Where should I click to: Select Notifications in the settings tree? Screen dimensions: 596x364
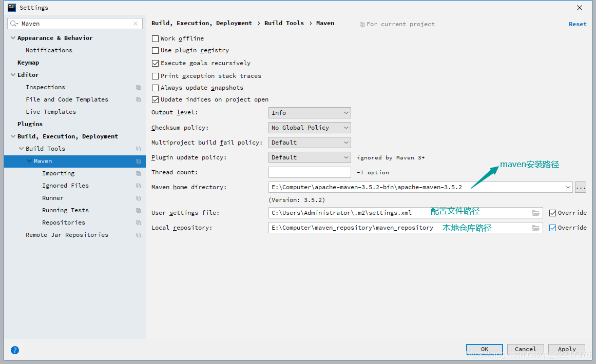click(x=49, y=50)
